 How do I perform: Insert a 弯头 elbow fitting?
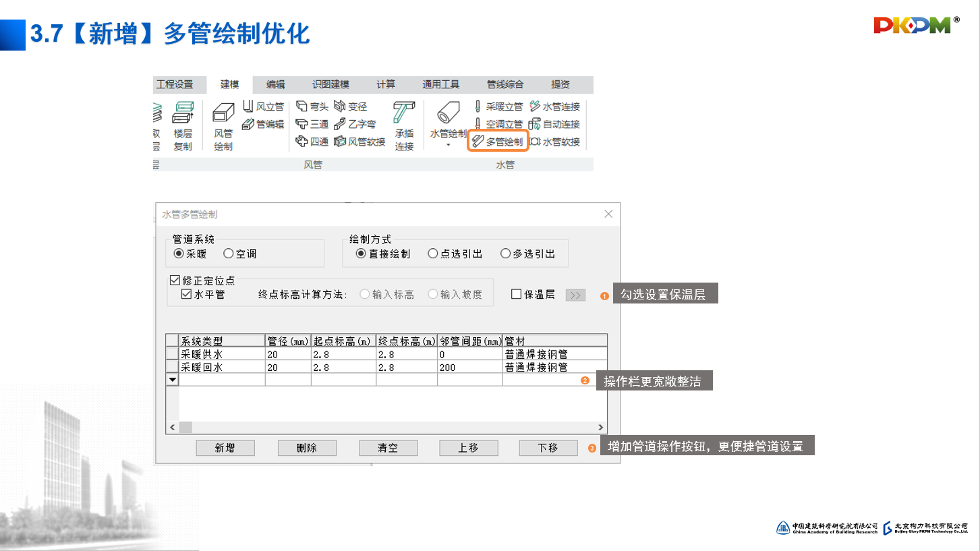point(312,107)
